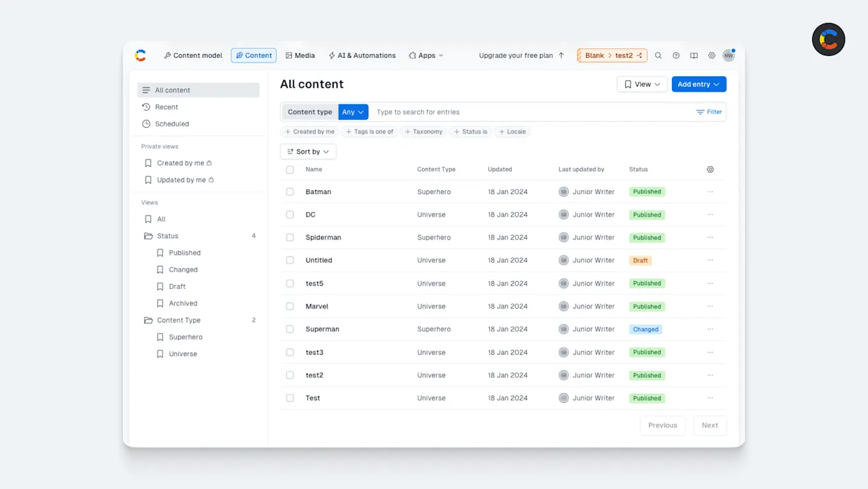Click the help question mark icon

(x=676, y=55)
